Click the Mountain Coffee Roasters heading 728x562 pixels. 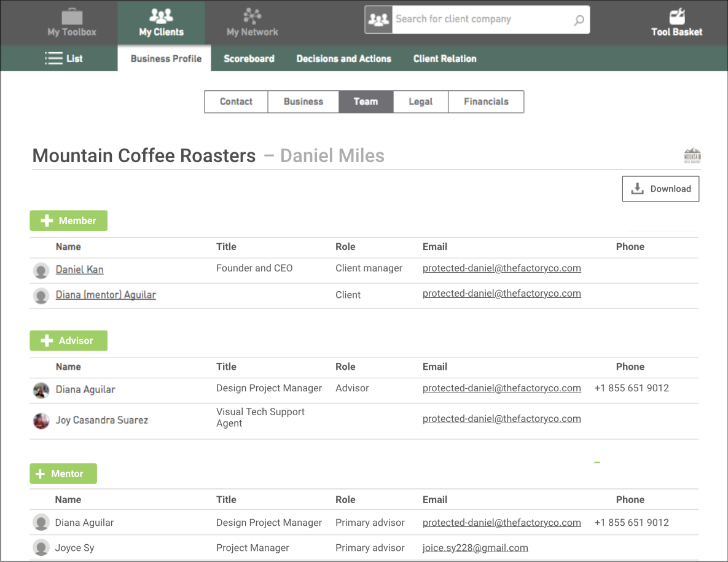(144, 156)
